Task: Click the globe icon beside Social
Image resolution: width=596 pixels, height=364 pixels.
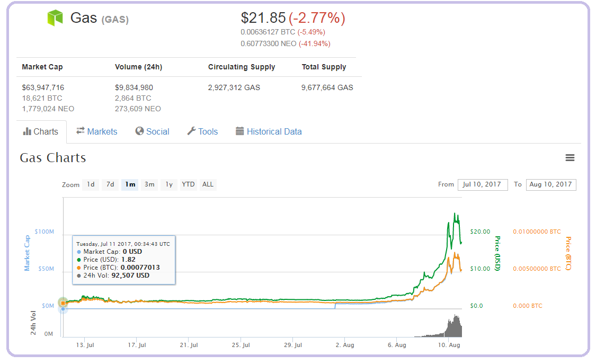Action: 139,131
